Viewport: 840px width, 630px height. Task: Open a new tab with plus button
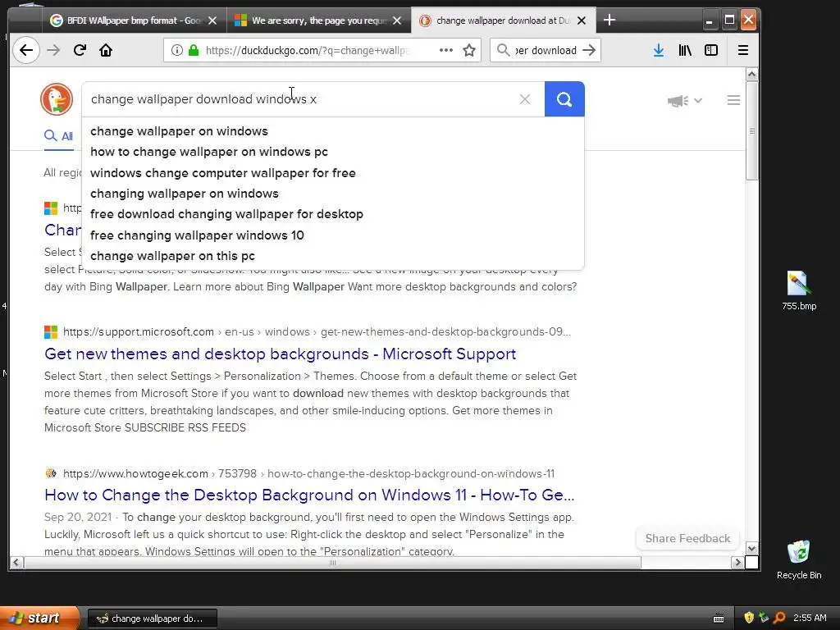coord(609,21)
